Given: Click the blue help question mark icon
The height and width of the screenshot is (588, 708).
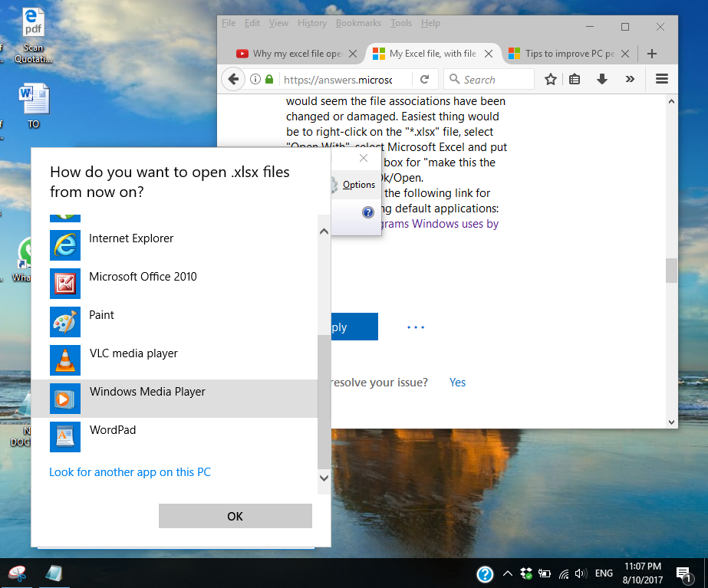Looking at the screenshot, I should (x=368, y=212).
